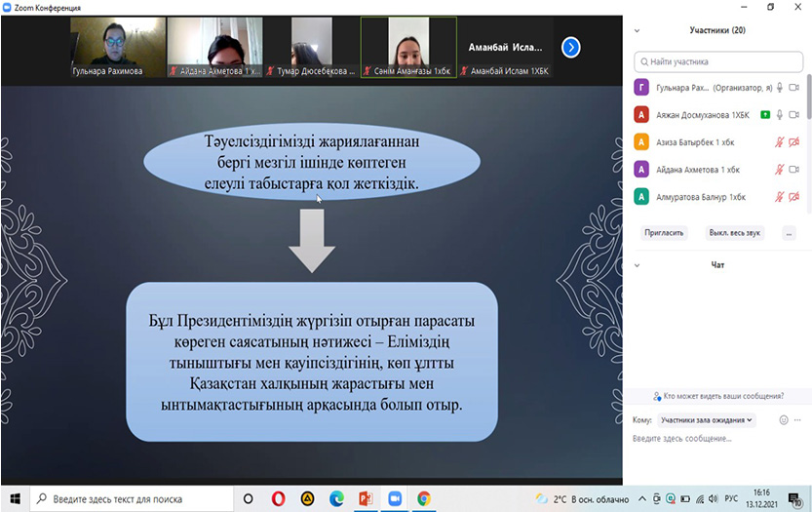812x512 pixels.
Task: Open the participants panel more-options ellipsis button
Action: click(789, 233)
